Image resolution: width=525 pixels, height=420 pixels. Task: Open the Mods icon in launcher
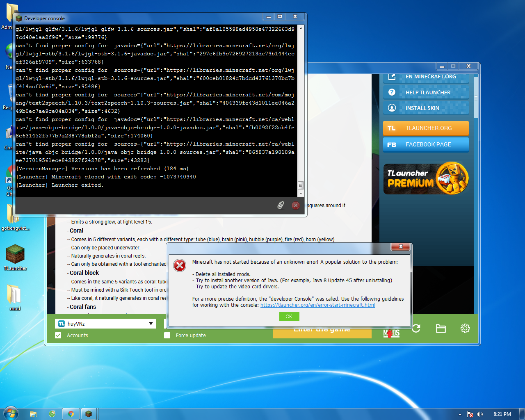pos(391,333)
